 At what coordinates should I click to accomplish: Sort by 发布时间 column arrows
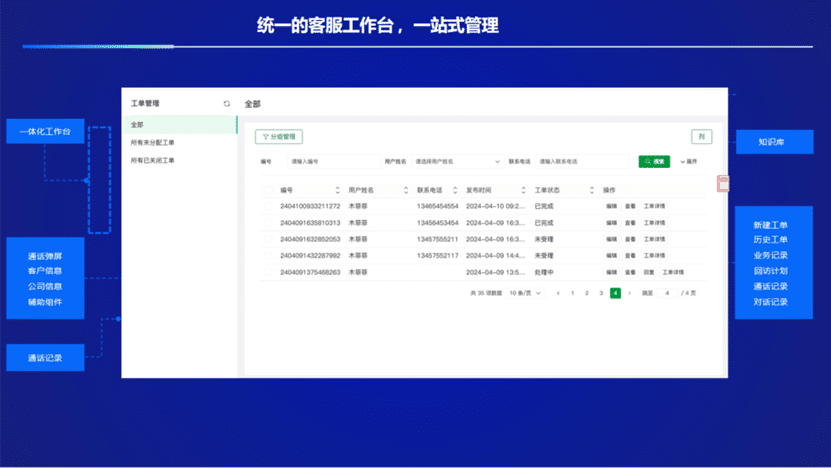pyautogui.click(x=523, y=190)
